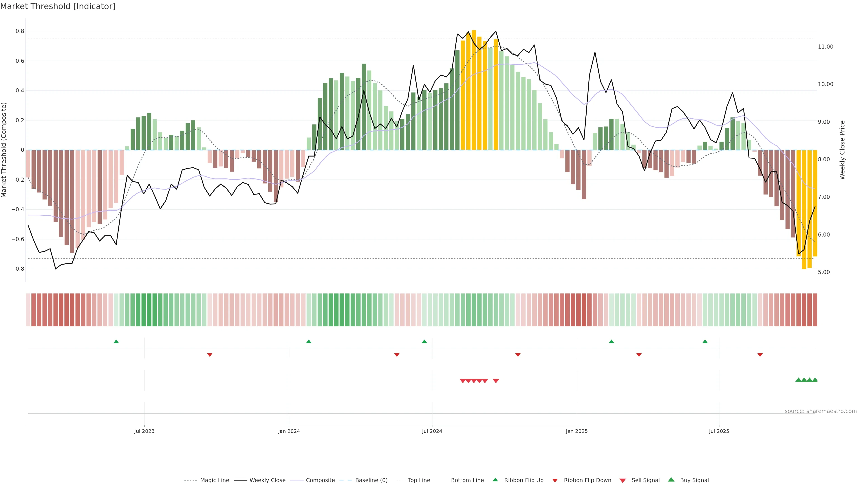This screenshot has width=868, height=488.
Task: Click the Jul 2024 axis label
Action: point(432,431)
